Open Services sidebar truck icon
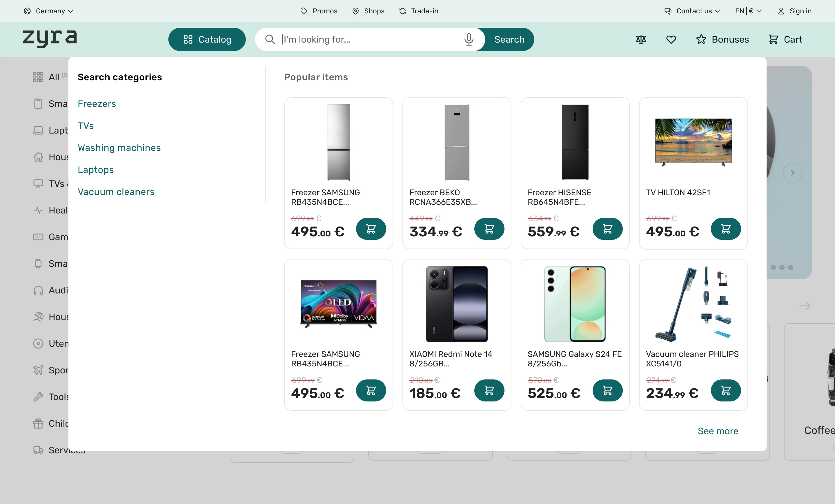 pyautogui.click(x=38, y=450)
